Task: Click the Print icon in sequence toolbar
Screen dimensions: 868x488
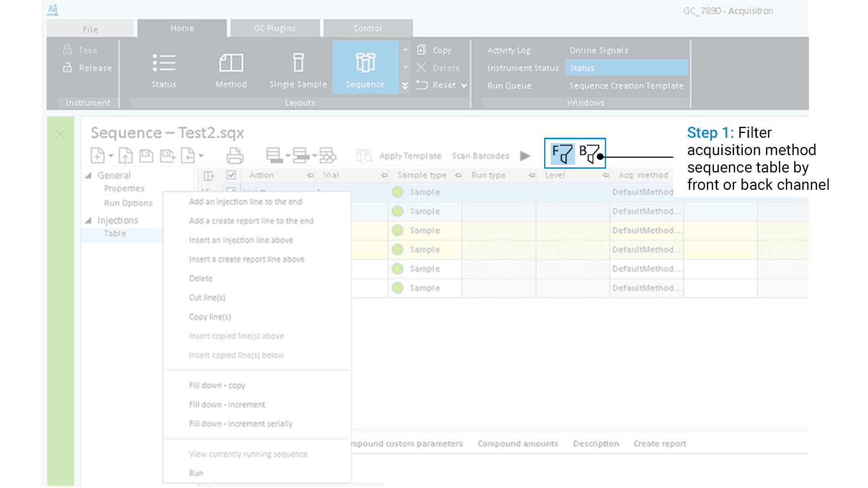Action: click(x=234, y=155)
